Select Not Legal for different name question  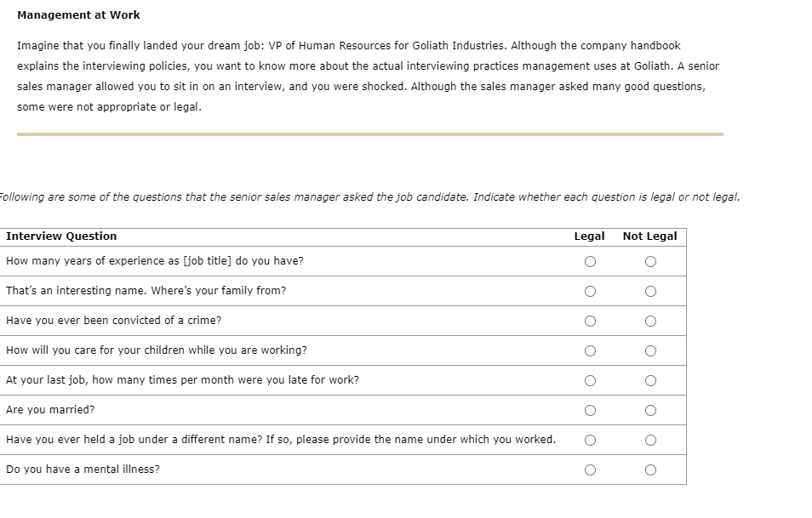[x=650, y=441]
